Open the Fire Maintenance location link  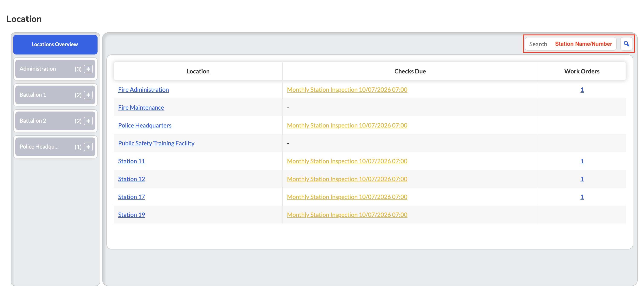tap(141, 107)
